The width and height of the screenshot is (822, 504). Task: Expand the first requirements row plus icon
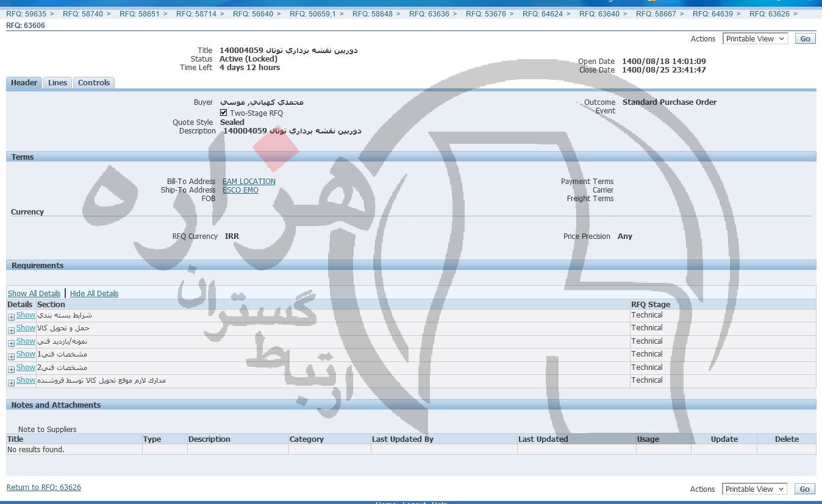point(11,317)
